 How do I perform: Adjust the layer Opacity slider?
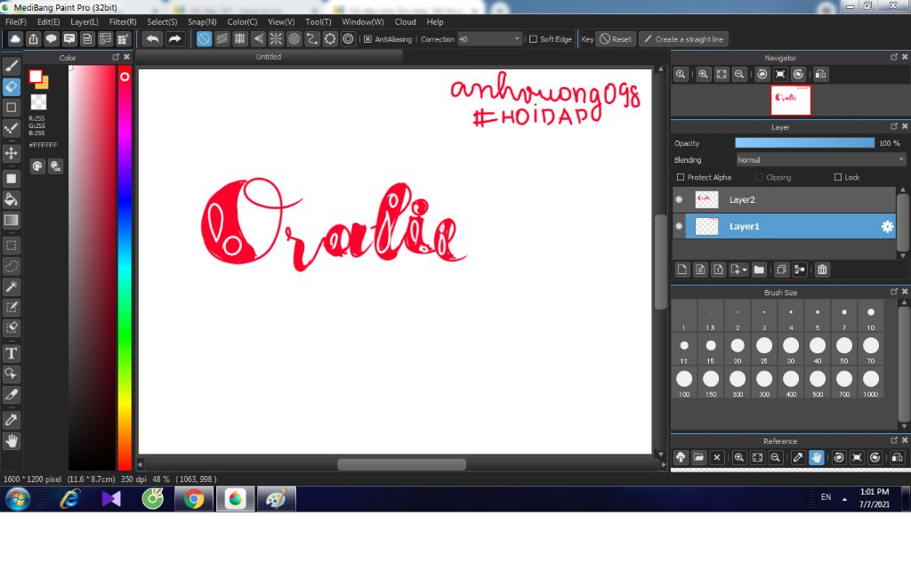pyautogui.click(x=804, y=143)
